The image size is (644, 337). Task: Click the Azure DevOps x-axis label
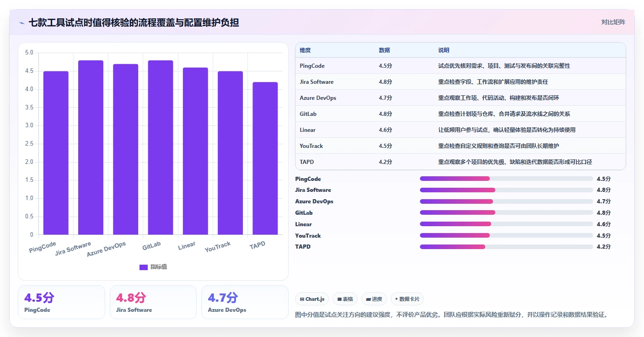click(x=106, y=250)
